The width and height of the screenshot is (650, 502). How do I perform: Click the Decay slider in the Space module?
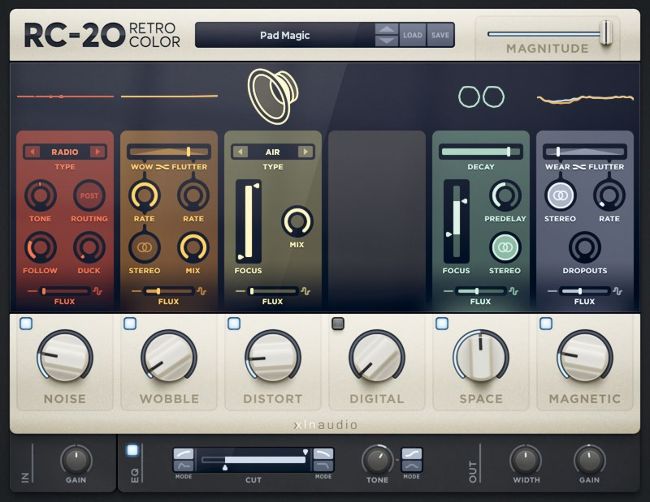pyautogui.click(x=480, y=151)
